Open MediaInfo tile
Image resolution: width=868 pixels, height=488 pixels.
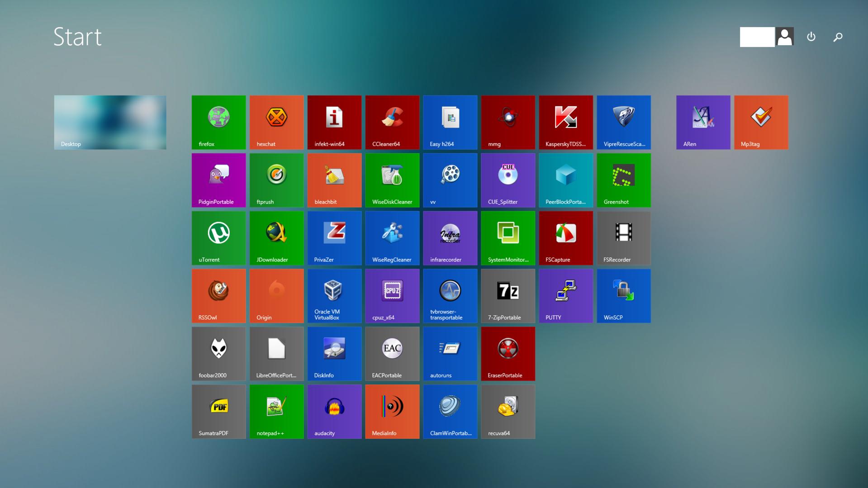pos(392,412)
